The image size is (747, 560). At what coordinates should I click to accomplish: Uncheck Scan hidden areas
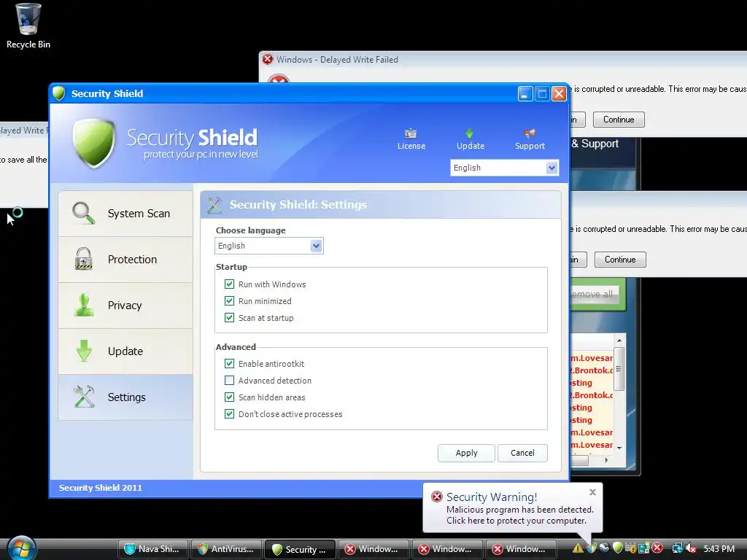click(x=229, y=397)
